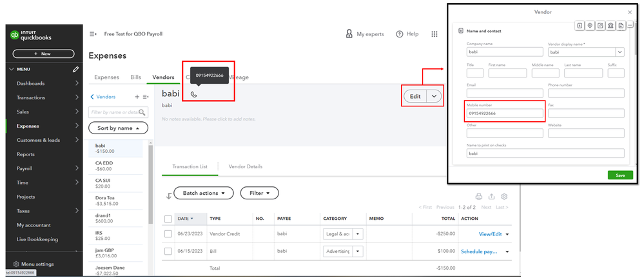Screen dimensions: 644x278
Task: Select Dora Tea in the vendor list
Action: click(x=115, y=200)
